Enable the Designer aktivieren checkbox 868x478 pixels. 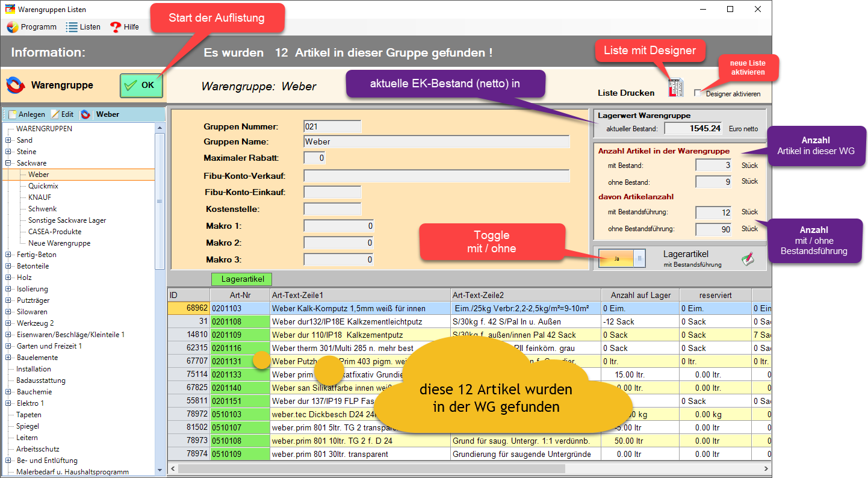(698, 93)
